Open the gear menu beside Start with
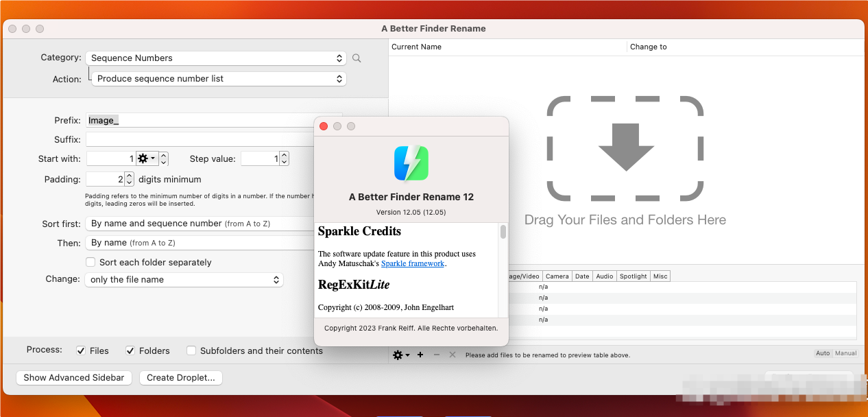Screen dimensions: 868x417 147,158
